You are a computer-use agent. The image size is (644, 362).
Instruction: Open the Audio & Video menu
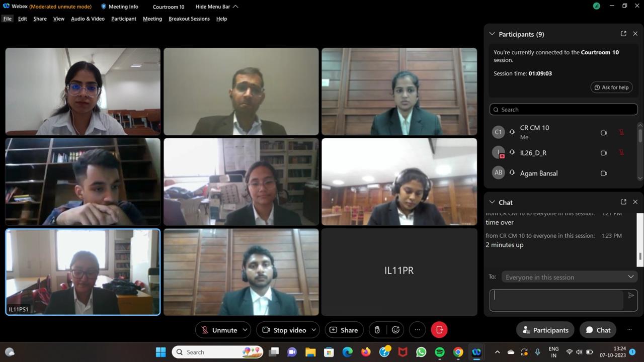point(88,19)
